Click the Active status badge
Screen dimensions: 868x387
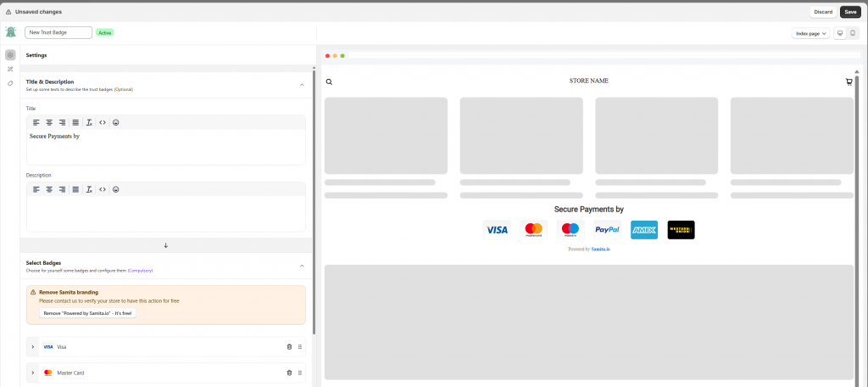(104, 33)
